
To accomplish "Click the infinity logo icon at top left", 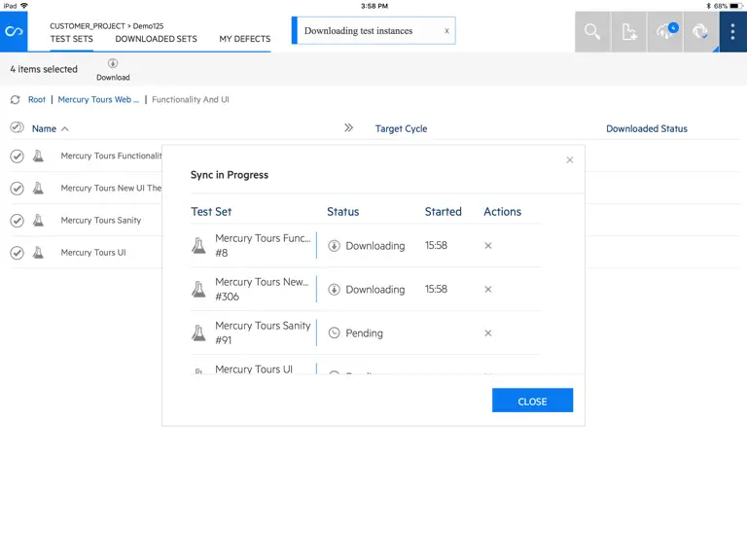I will 14,32.
